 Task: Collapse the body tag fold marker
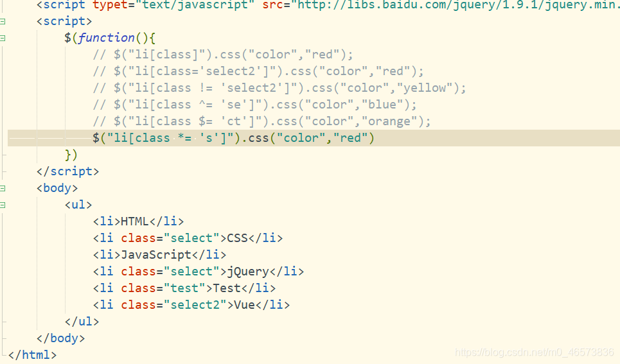pyautogui.click(x=3, y=188)
